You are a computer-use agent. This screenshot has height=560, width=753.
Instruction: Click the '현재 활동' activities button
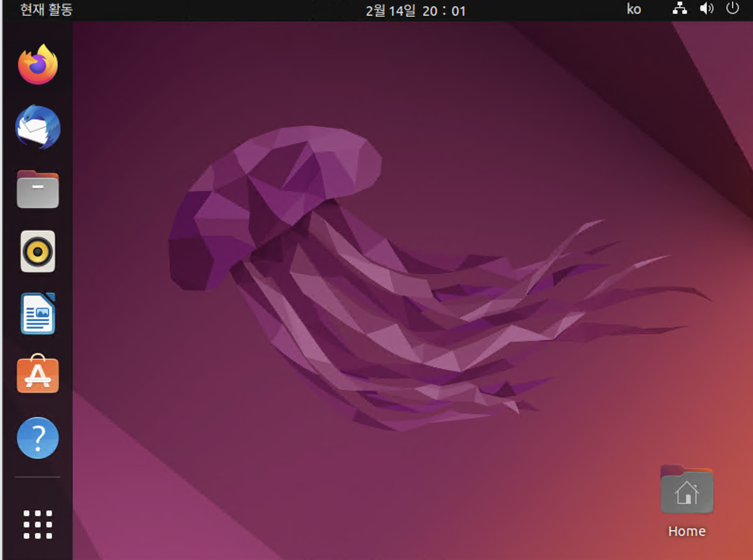tap(46, 9)
